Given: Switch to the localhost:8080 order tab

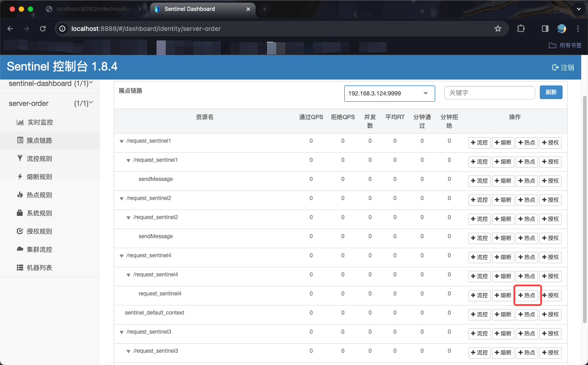Looking at the screenshot, I should click(x=94, y=9).
